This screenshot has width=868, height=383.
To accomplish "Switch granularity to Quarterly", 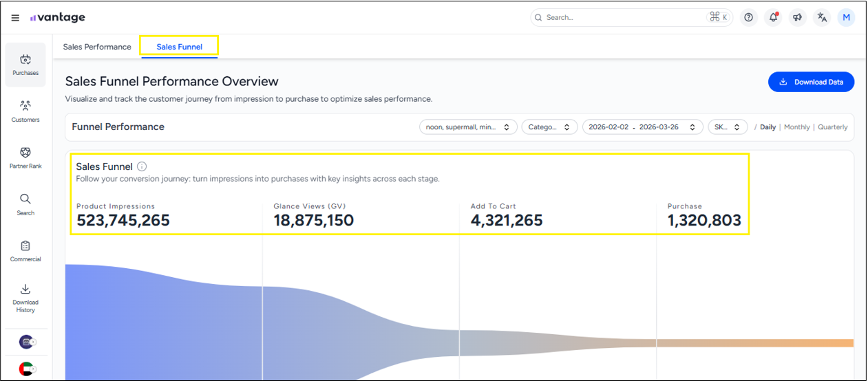I will click(832, 127).
